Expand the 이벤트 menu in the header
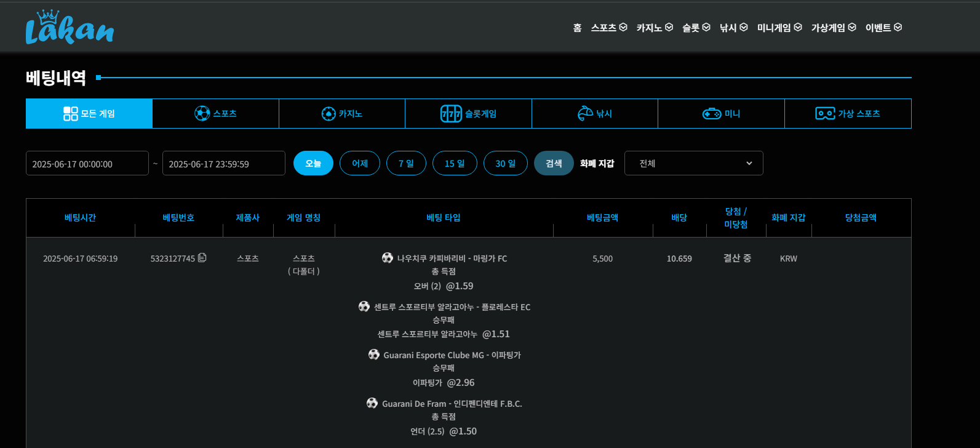Screen dimensions: 980x448 click(x=883, y=28)
